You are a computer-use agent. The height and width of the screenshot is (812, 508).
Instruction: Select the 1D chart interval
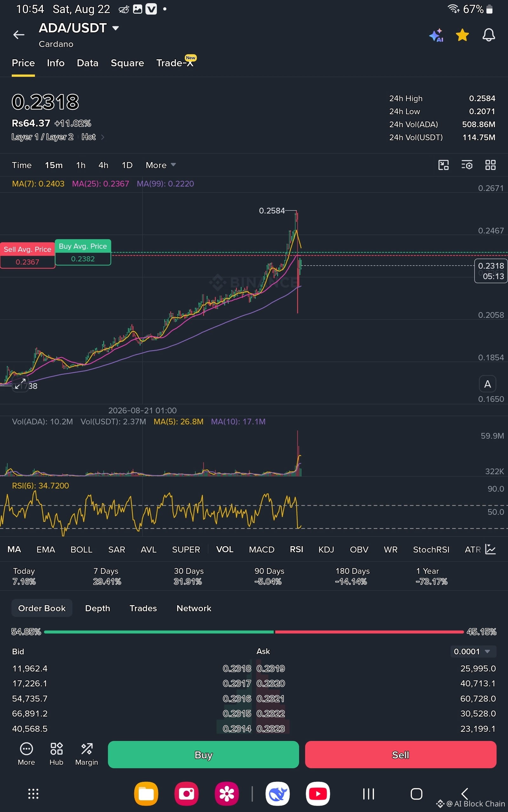click(x=127, y=165)
